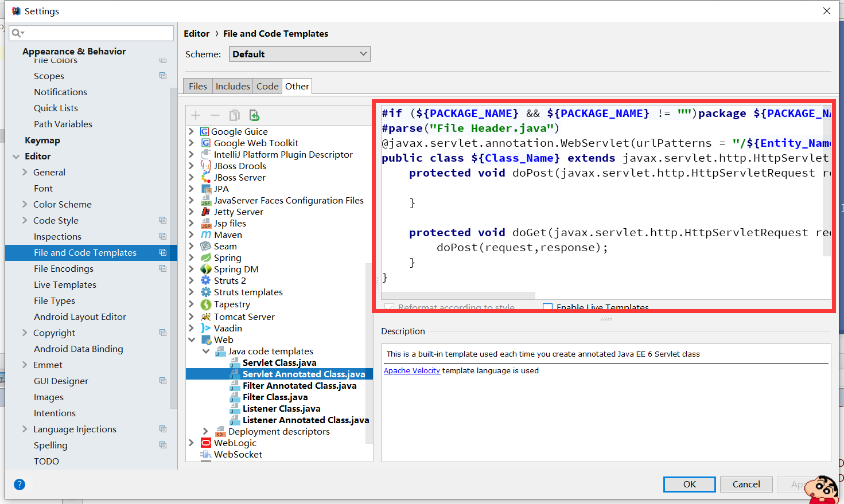Expand the Deployment descriptors node
The image size is (844, 504).
tap(205, 431)
